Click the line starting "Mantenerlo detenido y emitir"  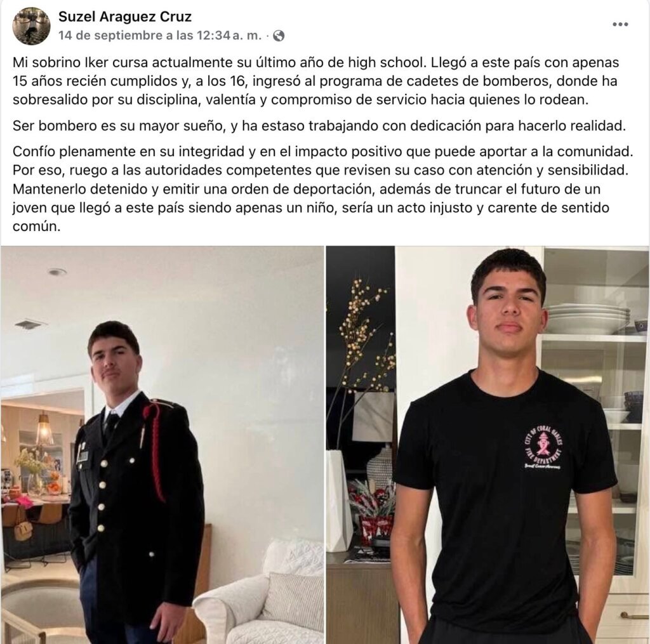tap(307, 189)
